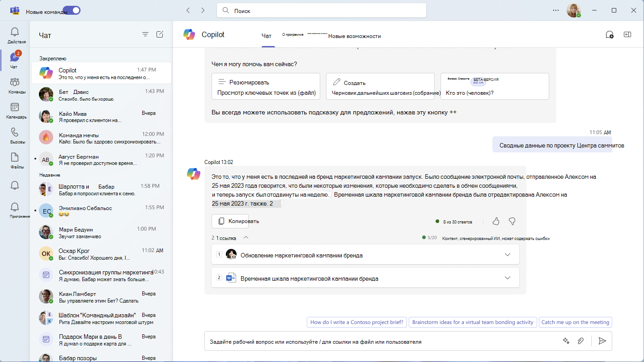Open chat with Мари Бедуин
The height and width of the screenshot is (362, 644).
click(102, 232)
